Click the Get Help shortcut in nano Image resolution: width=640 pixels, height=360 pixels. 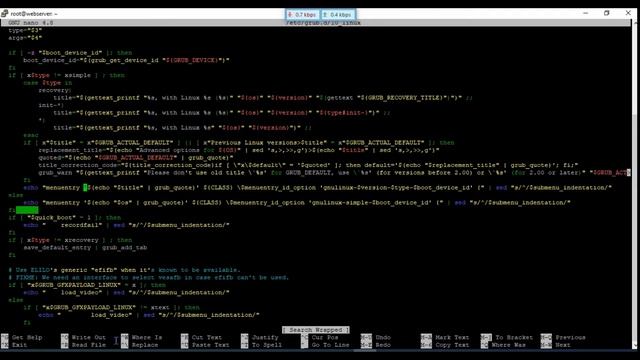pos(27,338)
